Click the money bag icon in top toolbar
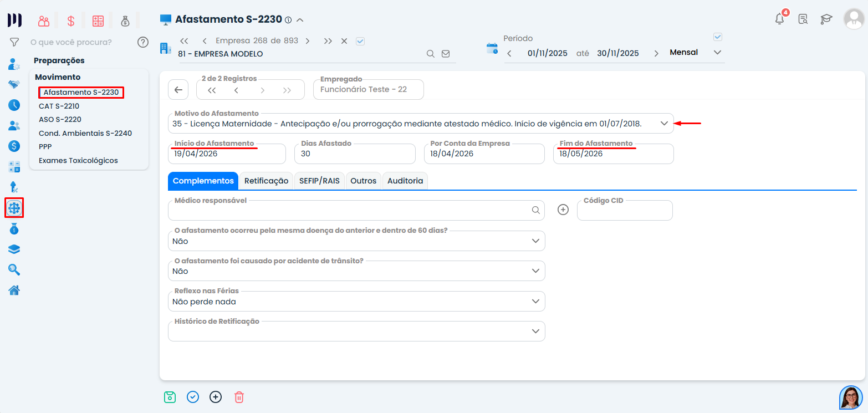This screenshot has width=868, height=413. (x=125, y=21)
